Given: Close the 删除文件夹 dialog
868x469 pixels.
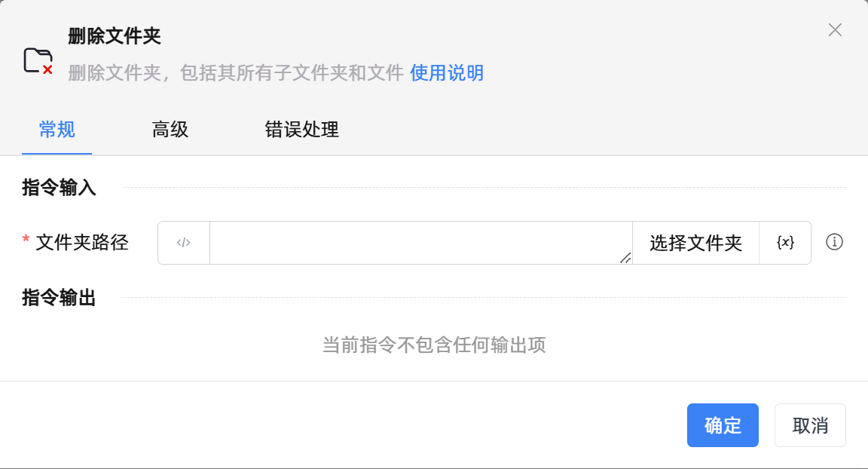Looking at the screenshot, I should pos(835,30).
